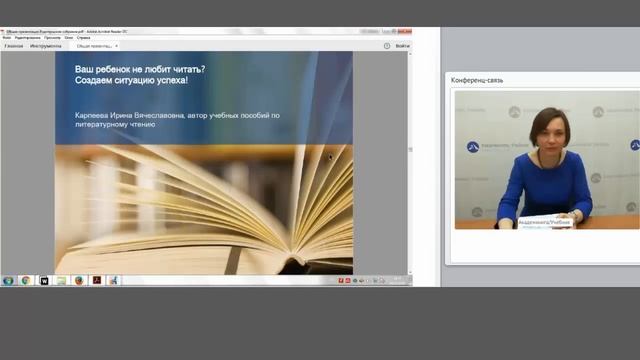Viewport: 640px width, 360px height.
Task: Click the open book image on the slide
Action: pos(204,209)
